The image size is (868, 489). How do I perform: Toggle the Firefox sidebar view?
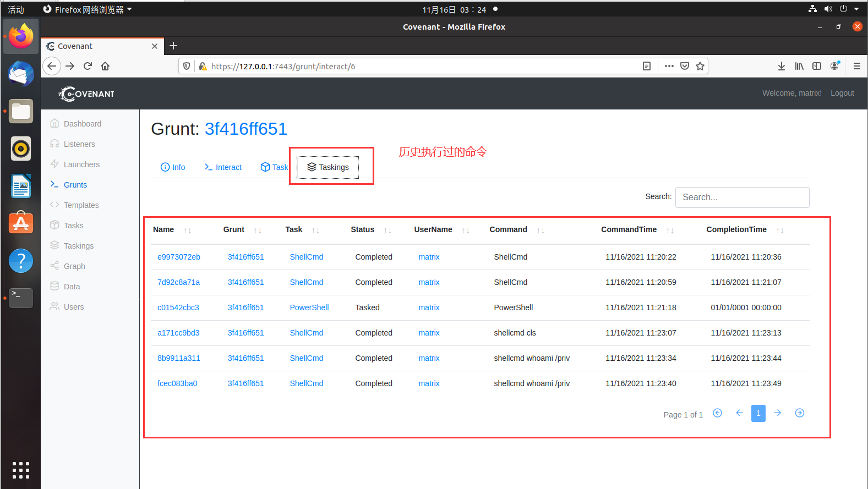click(817, 66)
